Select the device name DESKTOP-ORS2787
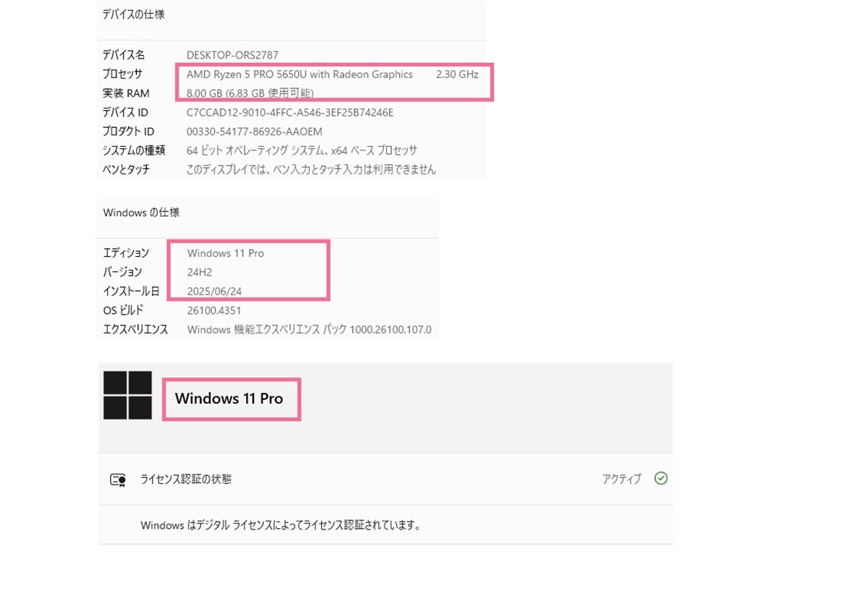The width and height of the screenshot is (868, 591). [x=232, y=55]
